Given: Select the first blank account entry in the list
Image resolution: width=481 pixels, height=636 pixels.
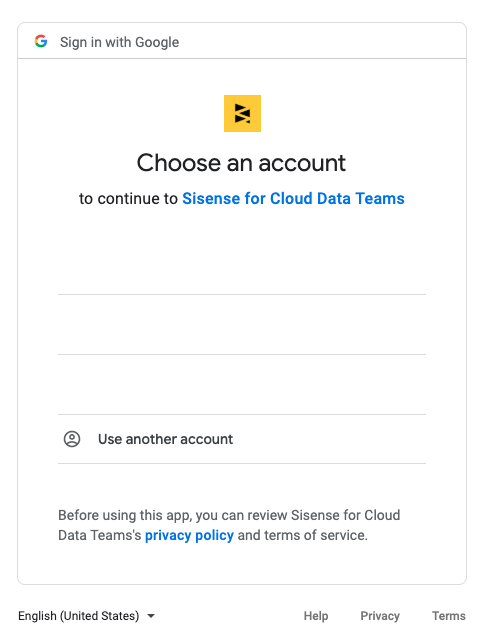Looking at the screenshot, I should tap(242, 264).
